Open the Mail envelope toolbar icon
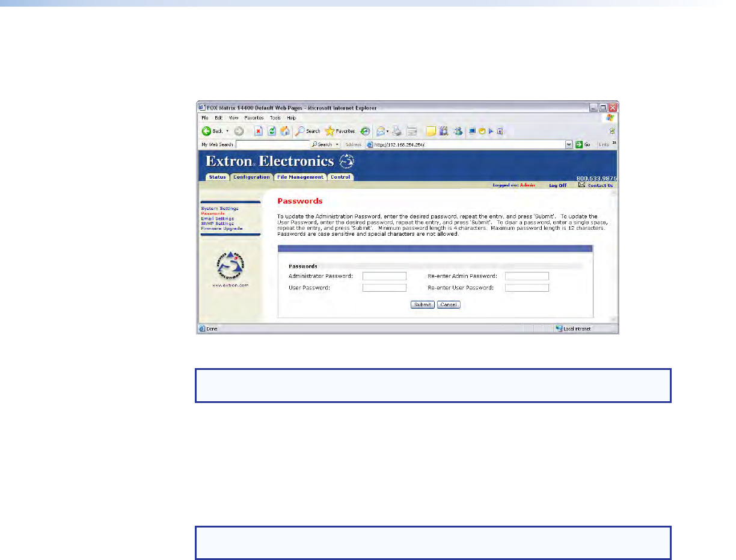736x560 pixels. (x=381, y=131)
